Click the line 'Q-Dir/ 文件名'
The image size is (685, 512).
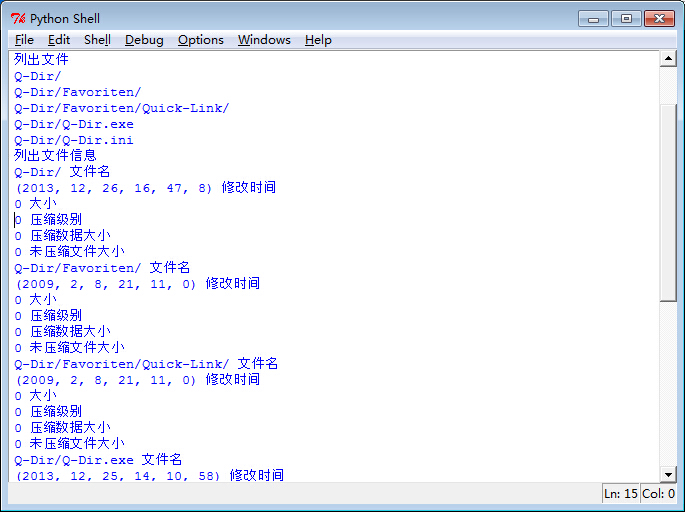coord(62,172)
